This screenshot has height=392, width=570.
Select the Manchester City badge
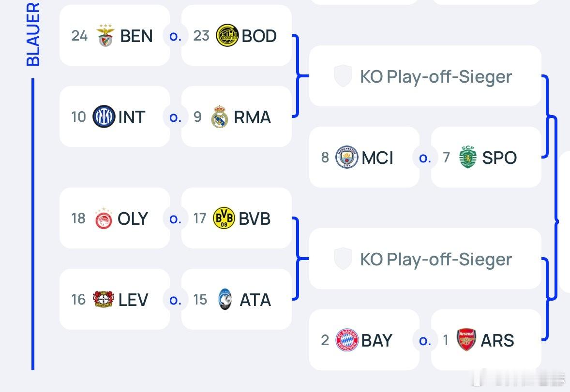(x=346, y=157)
